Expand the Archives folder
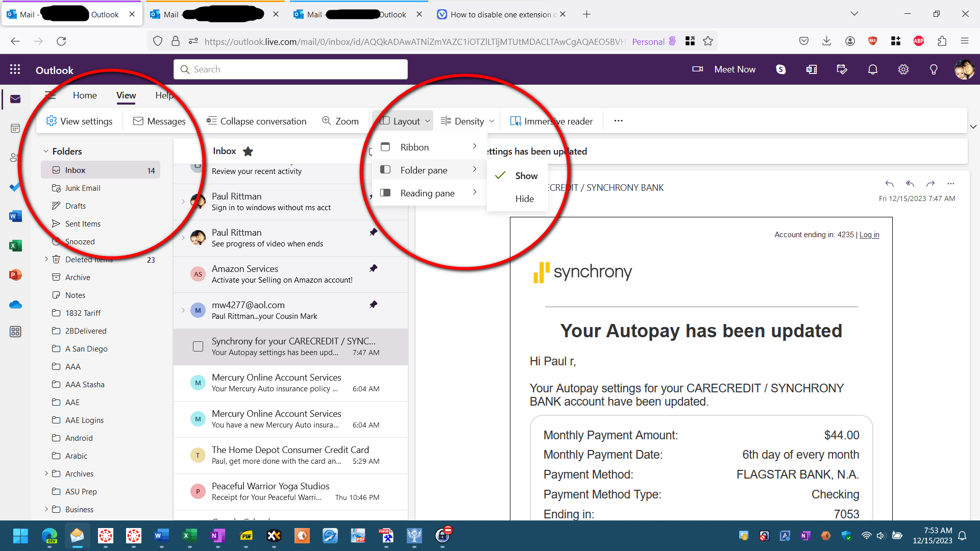Image resolution: width=980 pixels, height=551 pixels. point(46,473)
